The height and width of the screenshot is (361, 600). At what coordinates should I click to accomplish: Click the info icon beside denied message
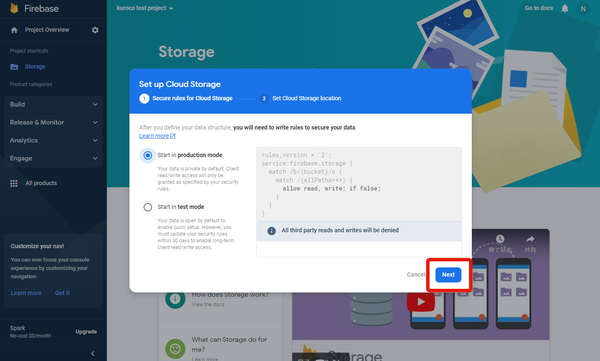pyautogui.click(x=271, y=231)
